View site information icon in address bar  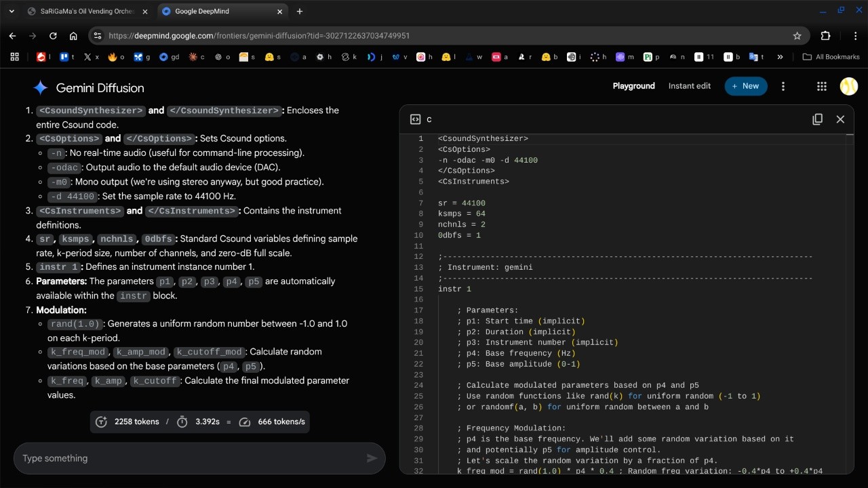click(x=98, y=36)
